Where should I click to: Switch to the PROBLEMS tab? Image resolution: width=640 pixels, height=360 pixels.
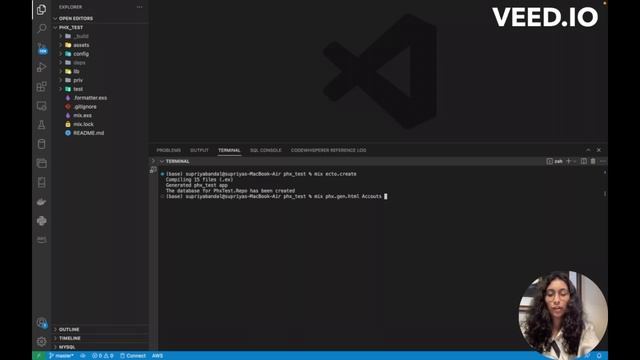[x=169, y=150]
